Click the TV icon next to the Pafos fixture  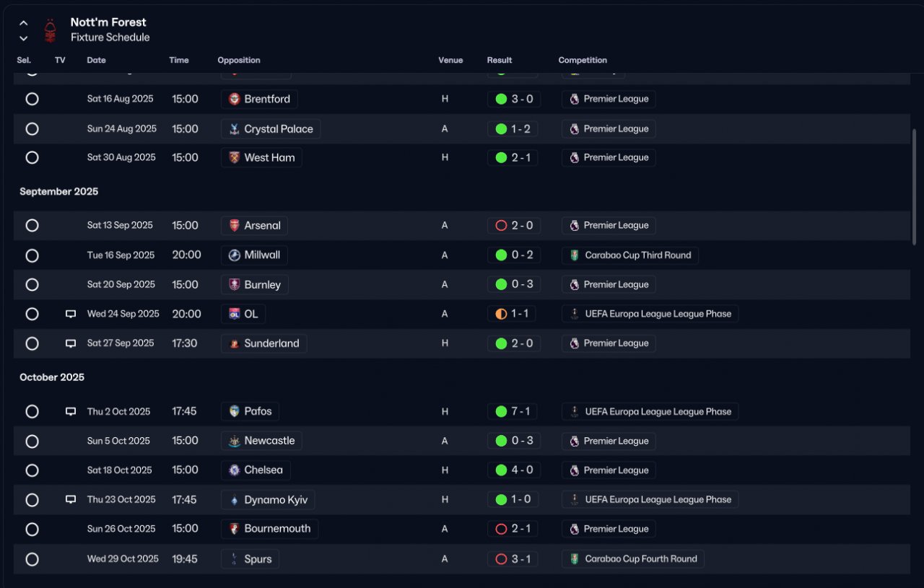pyautogui.click(x=71, y=412)
